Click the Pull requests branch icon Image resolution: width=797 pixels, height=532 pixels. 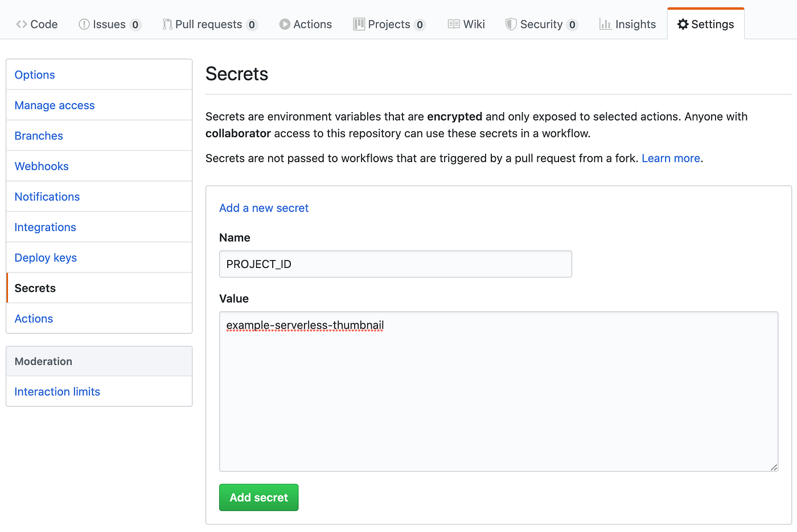click(167, 24)
